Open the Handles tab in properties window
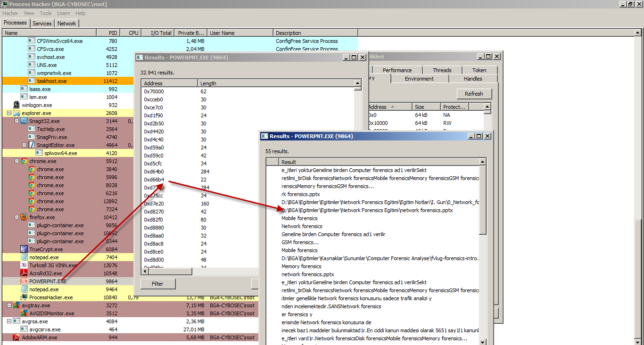Viewport: 644px width, 345px height. pos(473,79)
